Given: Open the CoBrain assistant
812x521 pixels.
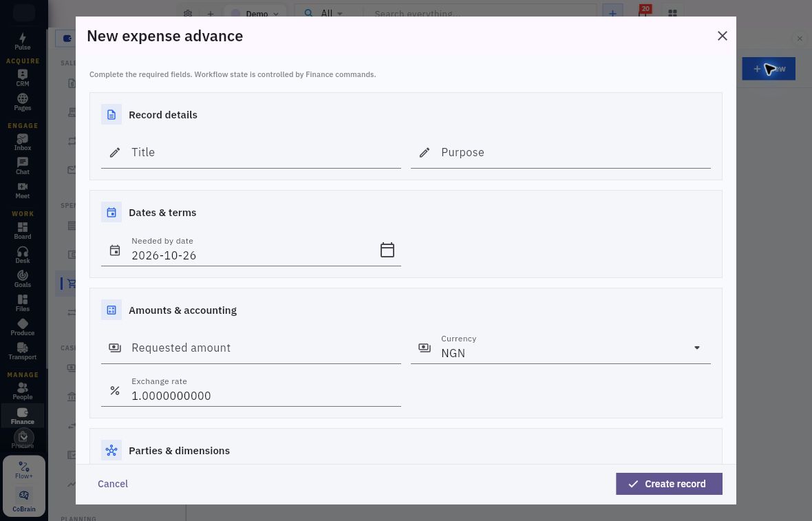Looking at the screenshot, I should pos(24,500).
